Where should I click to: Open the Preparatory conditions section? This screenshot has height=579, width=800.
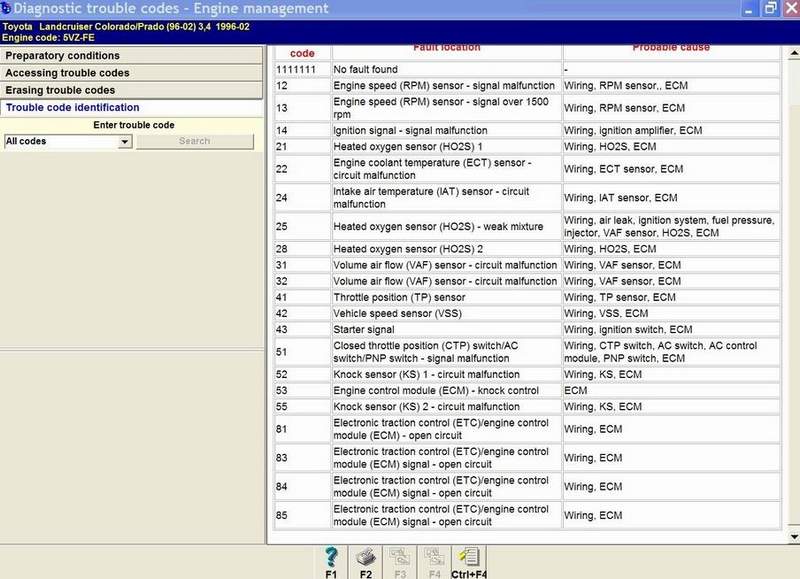pyautogui.click(x=132, y=56)
